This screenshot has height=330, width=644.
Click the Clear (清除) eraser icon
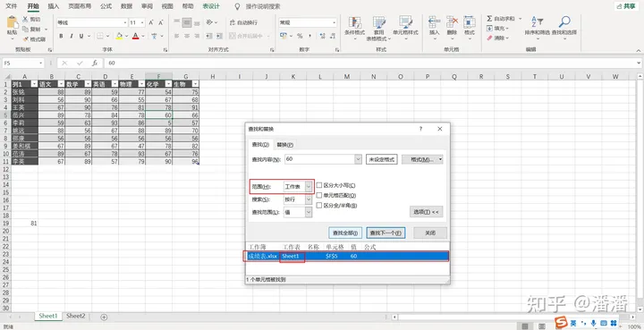coord(489,38)
